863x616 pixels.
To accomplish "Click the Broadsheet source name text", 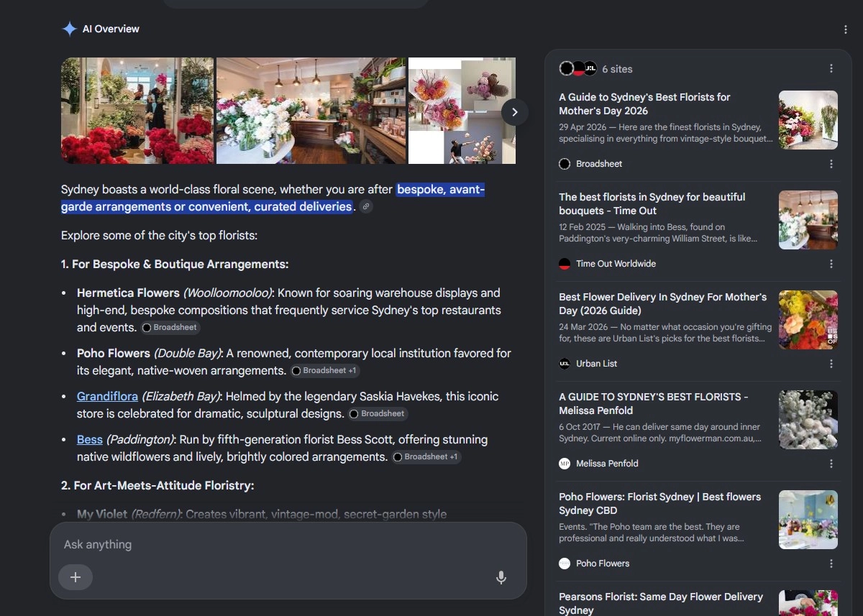I will (599, 164).
